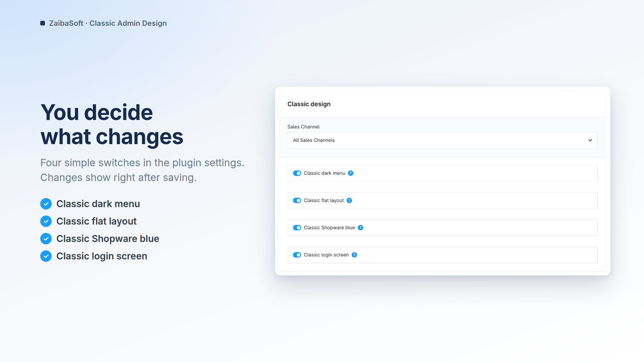Click checkmark icon next to Classic flat layout bullet
The width and height of the screenshot is (644, 362).
(46, 221)
